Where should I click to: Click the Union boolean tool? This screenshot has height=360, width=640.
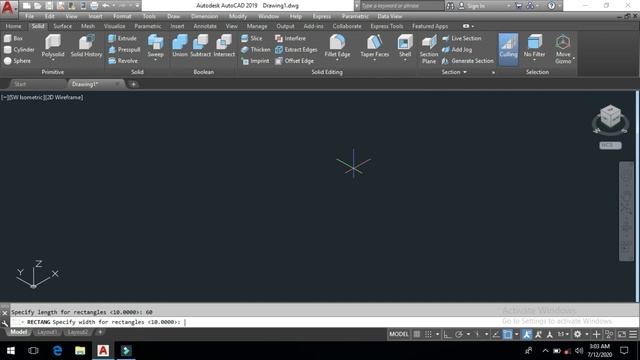[180, 46]
